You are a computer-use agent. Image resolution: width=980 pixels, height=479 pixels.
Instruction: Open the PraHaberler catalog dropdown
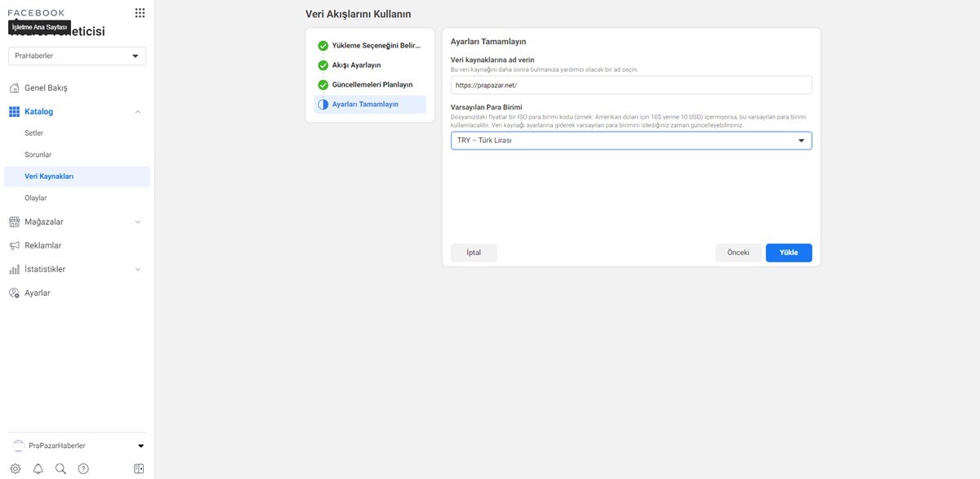pos(77,56)
